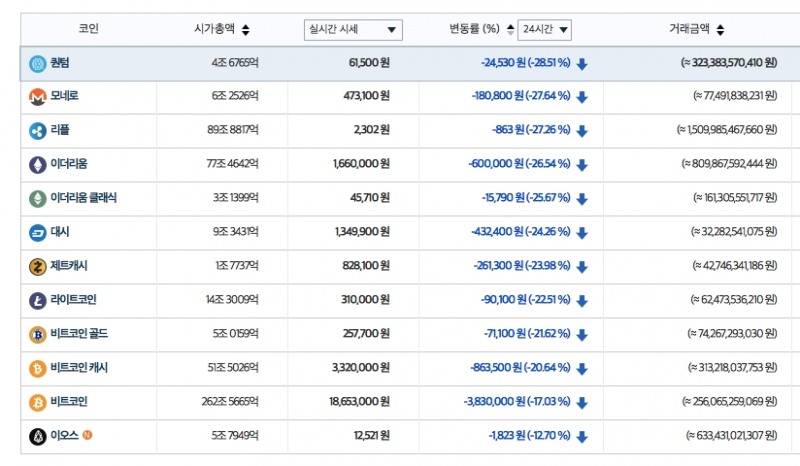Click the Bitcoin Gold coin icon
This screenshot has width=800, height=466.
coord(38,334)
